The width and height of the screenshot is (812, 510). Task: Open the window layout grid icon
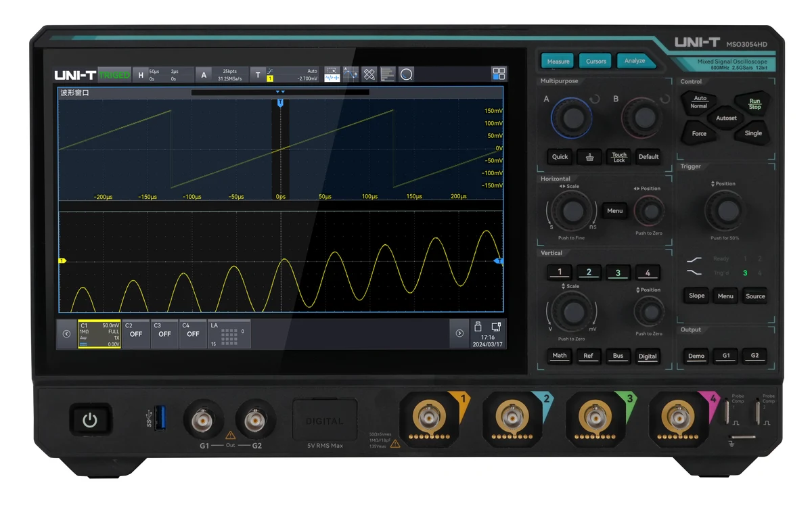tap(499, 74)
